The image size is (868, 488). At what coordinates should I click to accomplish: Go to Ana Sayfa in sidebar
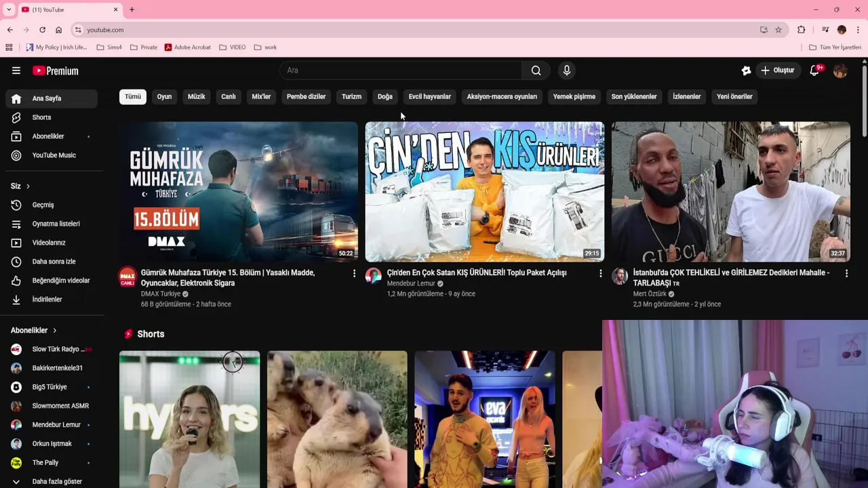point(52,98)
